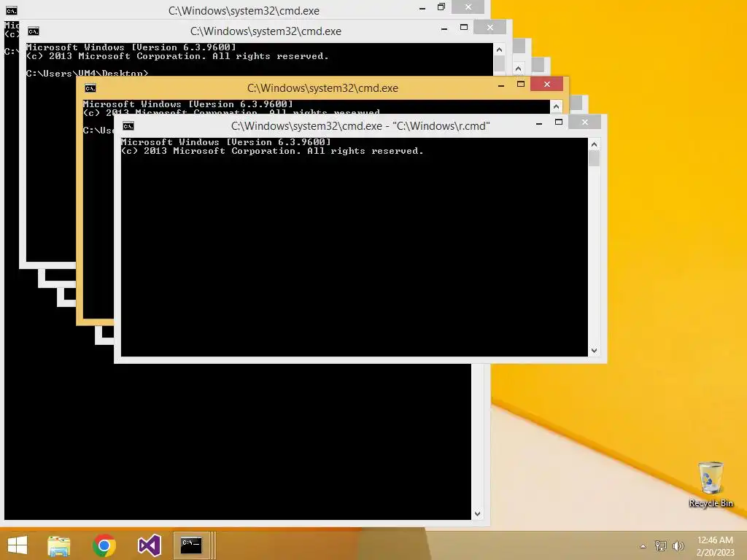
Task: Click the scrollbar thumb in the r.cmd window
Action: (x=594, y=158)
